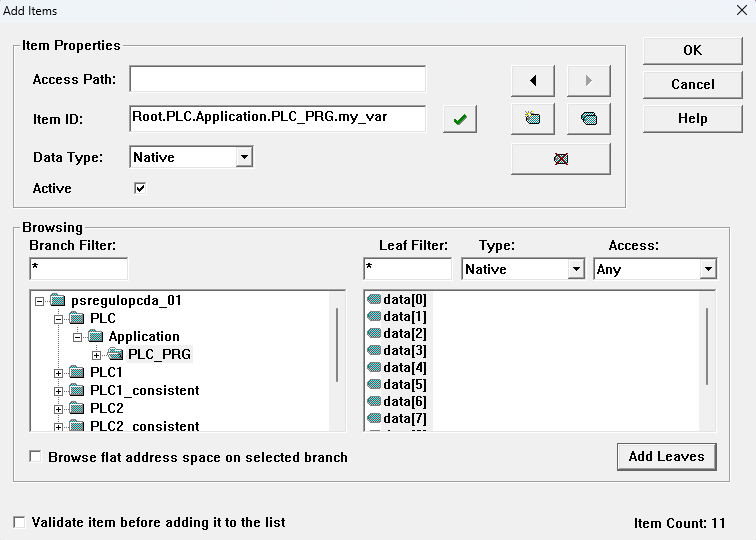Image resolution: width=756 pixels, height=540 pixels.
Task: Open the Access filter dropdown
Action: 708,269
